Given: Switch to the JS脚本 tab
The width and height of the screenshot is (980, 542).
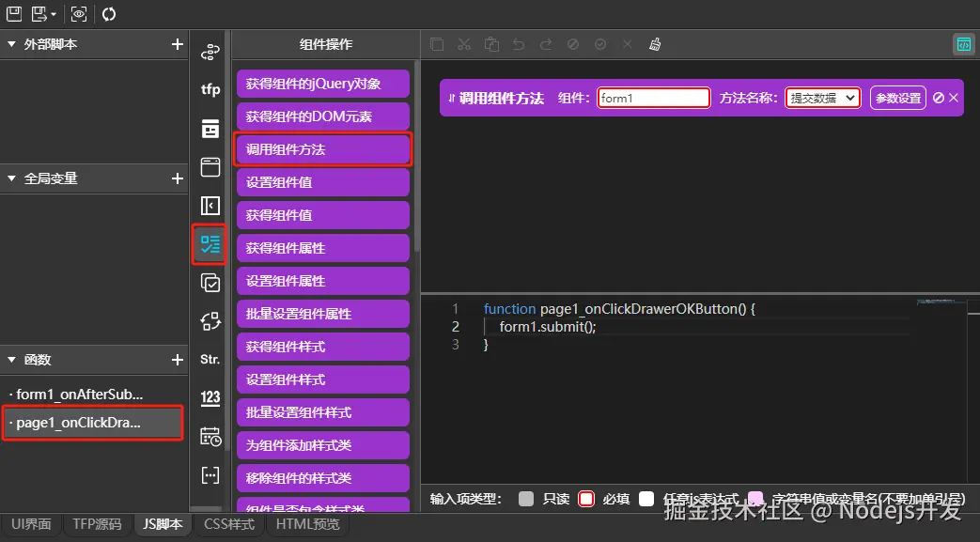Looking at the screenshot, I should point(163,524).
